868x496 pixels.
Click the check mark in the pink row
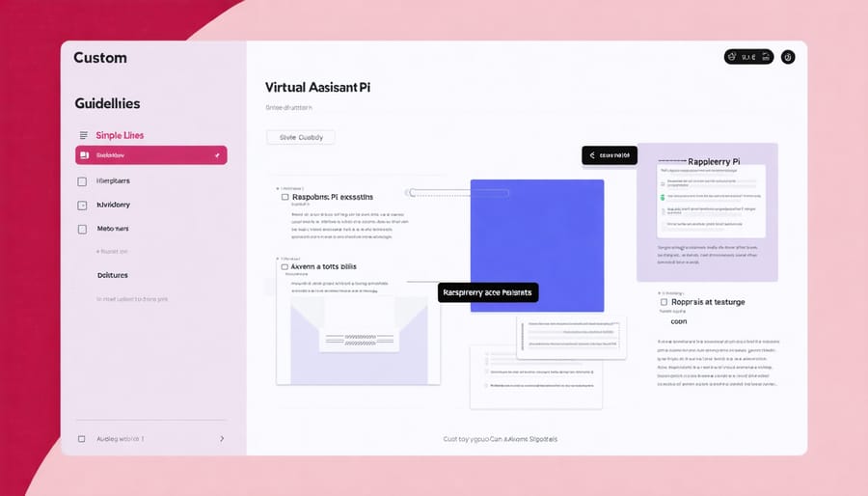pos(217,155)
